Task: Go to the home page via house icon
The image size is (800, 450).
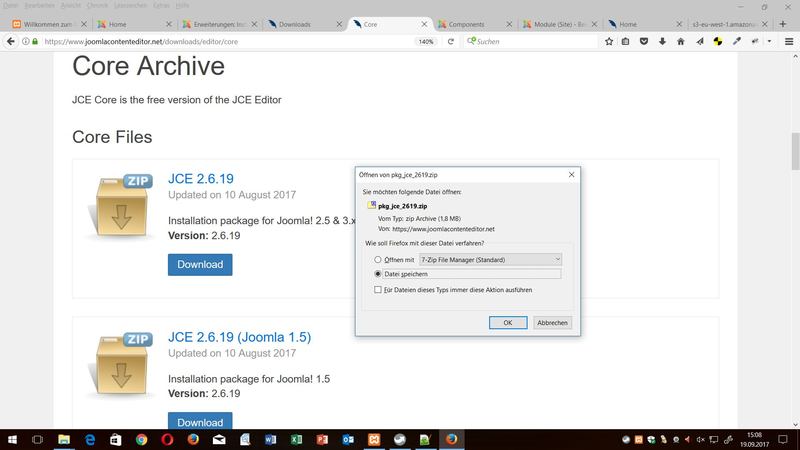Action: [x=681, y=41]
